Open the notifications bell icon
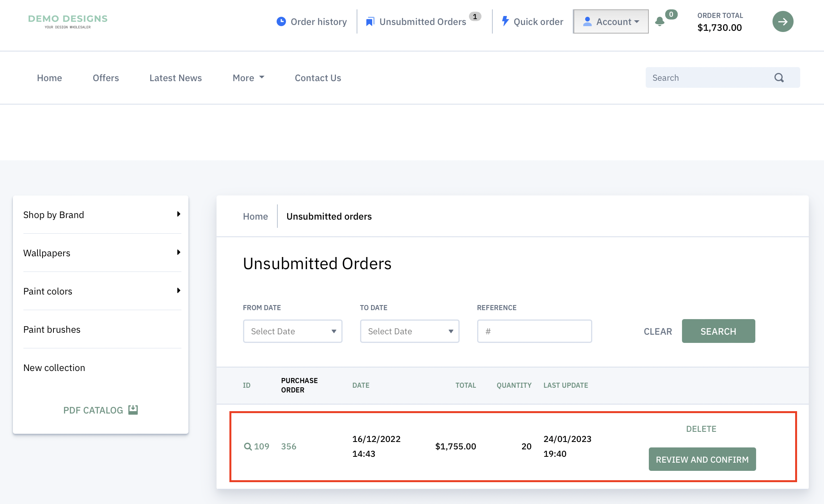Screen dimensions: 824x504 tap(660, 21)
